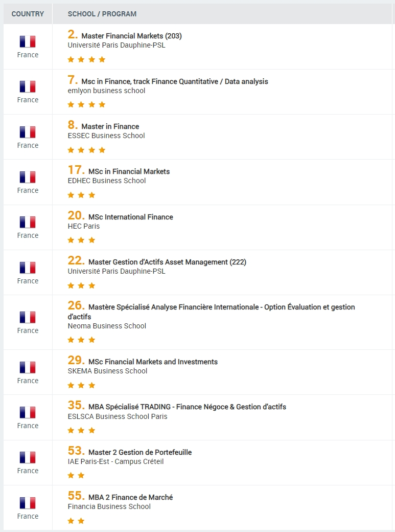Screen dimensions: 395x532
Task: Open ESSEC Master in Finance program
Action: pos(110,126)
